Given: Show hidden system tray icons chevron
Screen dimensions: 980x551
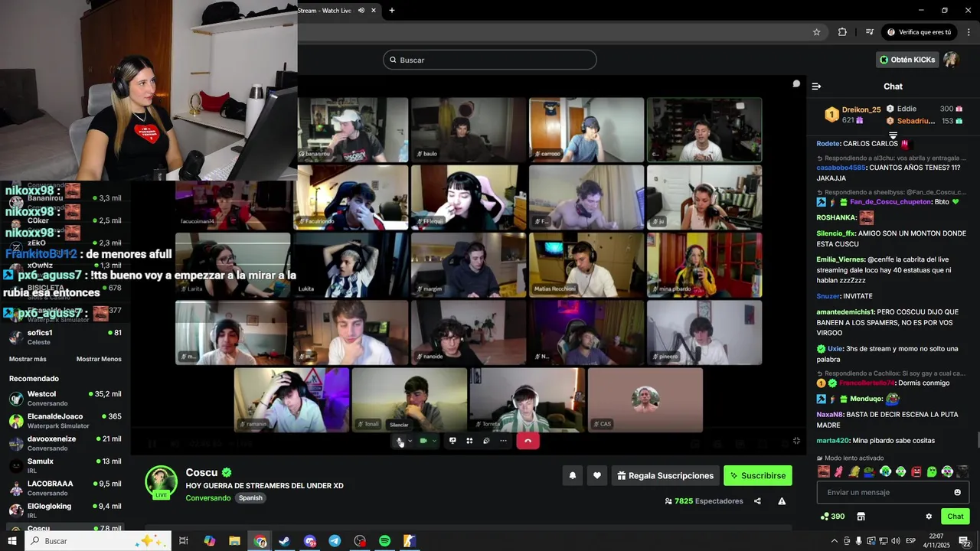Looking at the screenshot, I should click(x=835, y=541).
